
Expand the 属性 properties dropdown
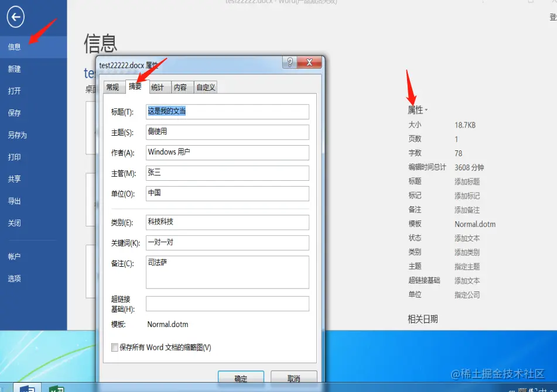click(x=418, y=110)
